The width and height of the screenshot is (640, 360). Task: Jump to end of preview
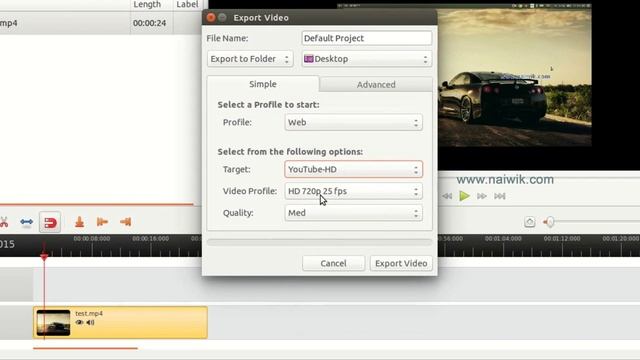tap(500, 196)
